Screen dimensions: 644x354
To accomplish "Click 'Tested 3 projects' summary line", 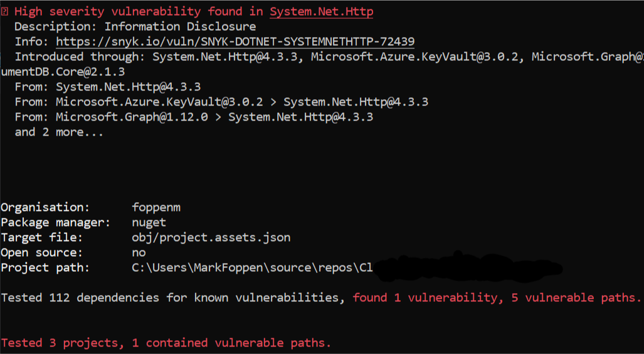I will [x=166, y=343].
